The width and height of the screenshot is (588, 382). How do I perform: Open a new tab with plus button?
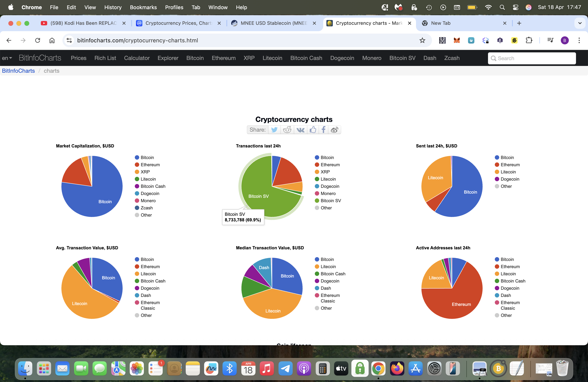[519, 23]
